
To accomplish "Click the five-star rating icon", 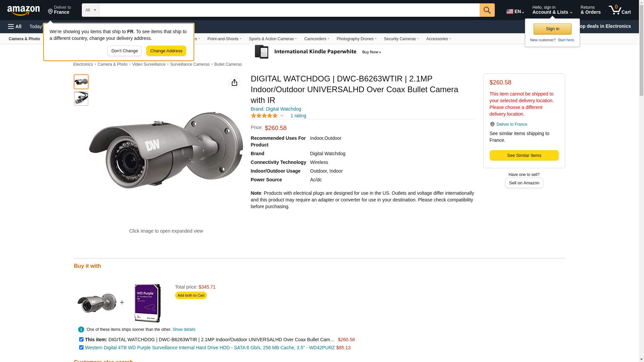I will click(x=264, y=116).
